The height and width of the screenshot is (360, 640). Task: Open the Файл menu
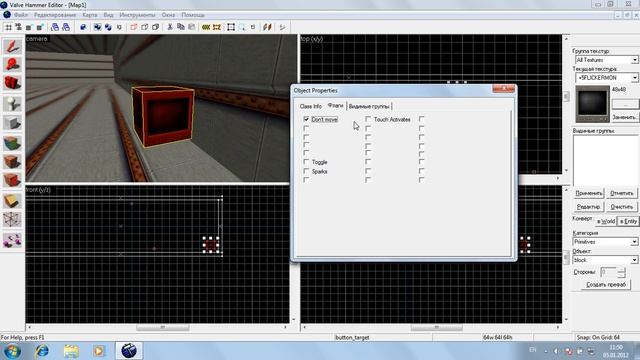click(21, 15)
